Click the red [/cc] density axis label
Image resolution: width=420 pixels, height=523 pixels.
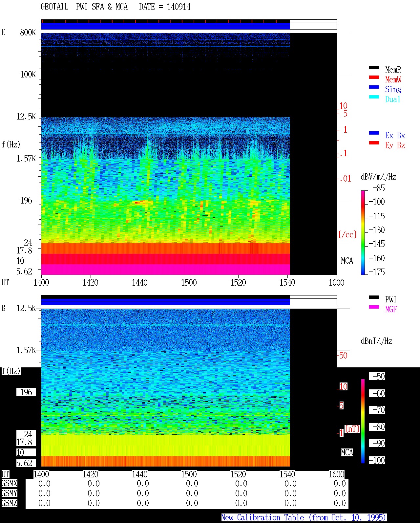point(347,235)
